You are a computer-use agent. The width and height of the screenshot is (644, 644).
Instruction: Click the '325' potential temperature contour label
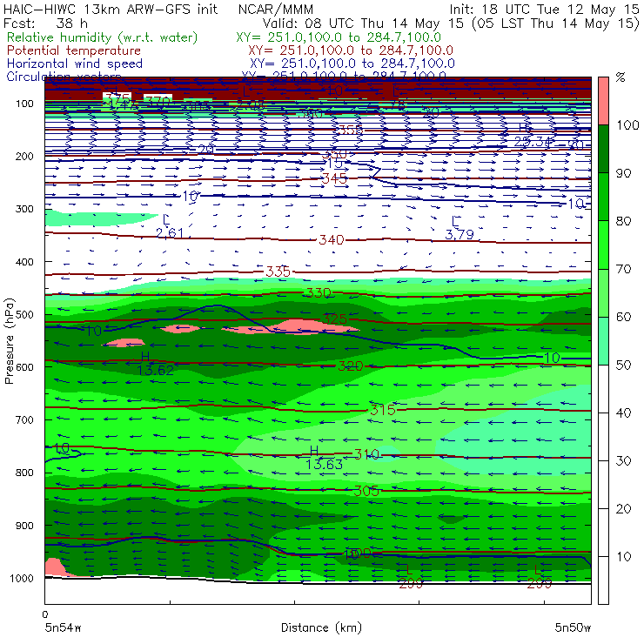[335, 319]
